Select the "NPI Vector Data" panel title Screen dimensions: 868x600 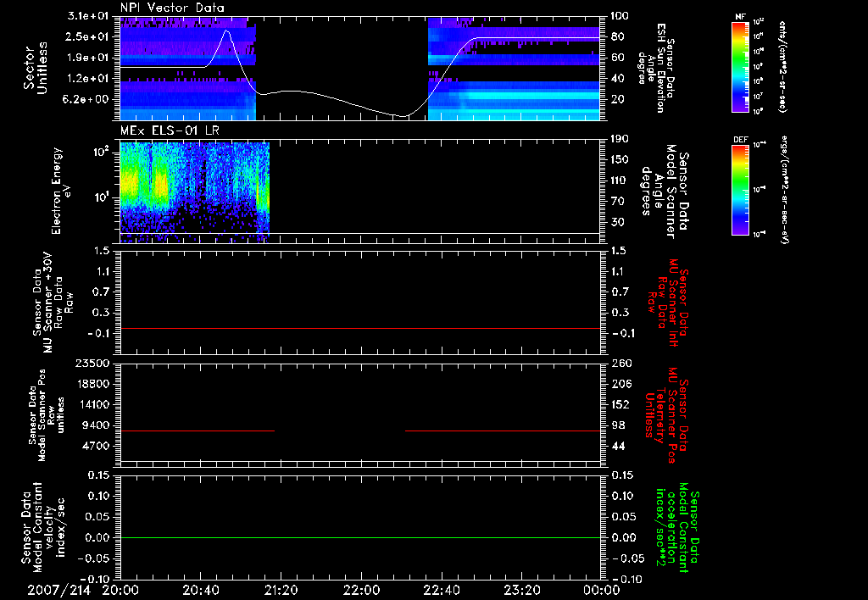tap(172, 8)
